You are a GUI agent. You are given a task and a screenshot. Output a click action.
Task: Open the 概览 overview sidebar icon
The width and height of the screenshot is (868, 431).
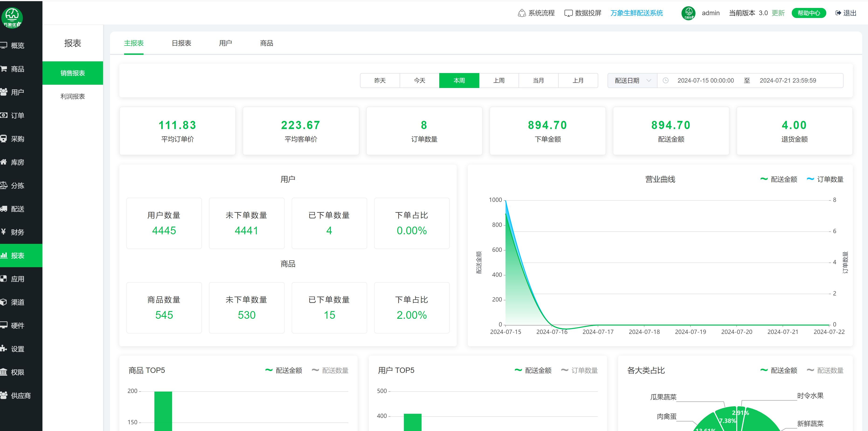[x=3, y=45]
